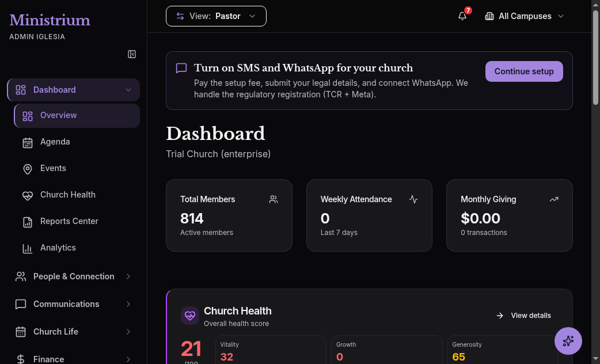Viewport: 600px width, 364px height.
Task: Open the notifications bell
Action: tap(462, 16)
